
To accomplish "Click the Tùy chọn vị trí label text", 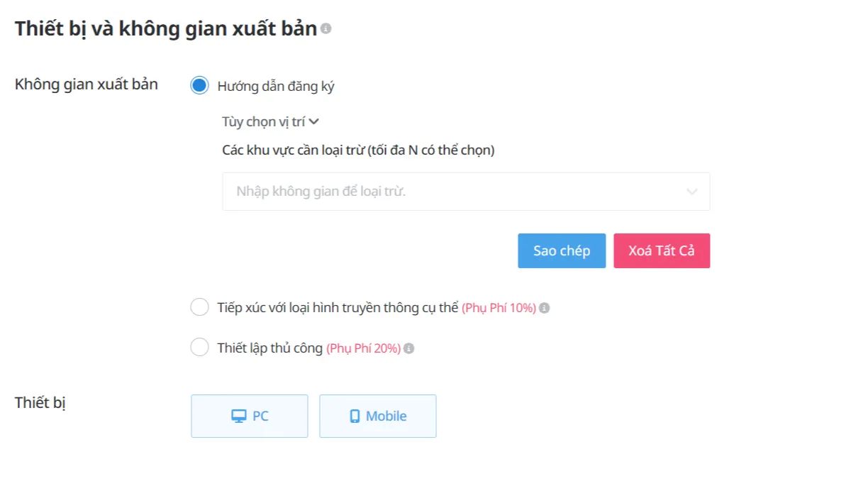I will 263,122.
